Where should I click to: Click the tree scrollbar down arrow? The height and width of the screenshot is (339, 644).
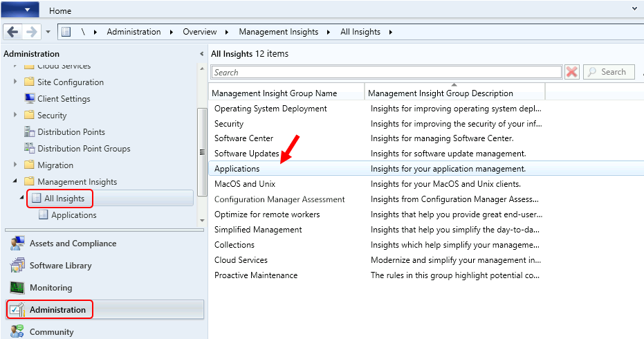[x=202, y=221]
